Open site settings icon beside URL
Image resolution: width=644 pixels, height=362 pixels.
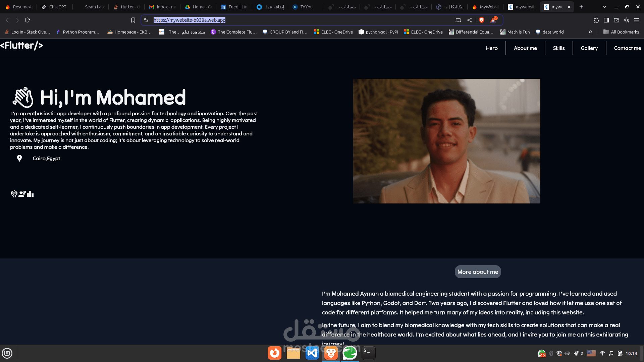pyautogui.click(x=146, y=20)
